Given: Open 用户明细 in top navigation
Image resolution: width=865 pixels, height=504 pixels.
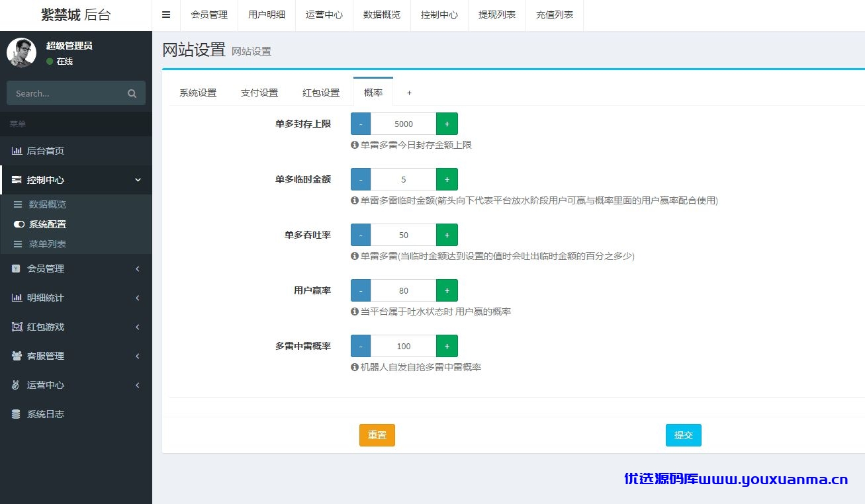Looking at the screenshot, I should click(x=267, y=15).
